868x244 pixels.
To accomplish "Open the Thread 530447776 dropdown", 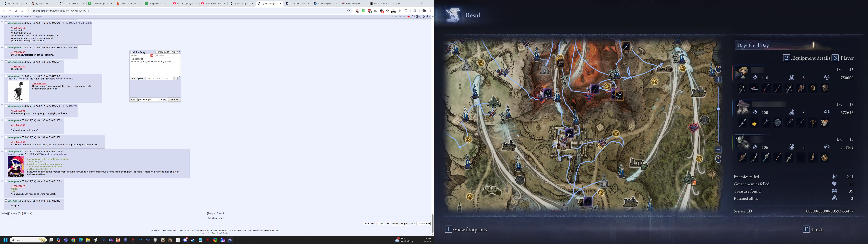I will point(167,52).
